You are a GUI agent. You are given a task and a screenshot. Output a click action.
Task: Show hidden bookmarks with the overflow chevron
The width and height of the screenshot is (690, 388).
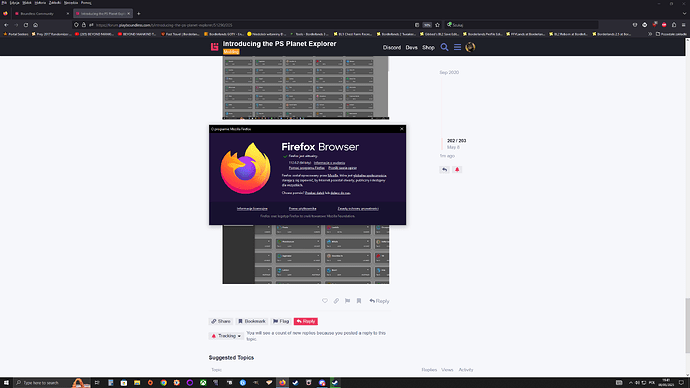pyautogui.click(x=650, y=34)
